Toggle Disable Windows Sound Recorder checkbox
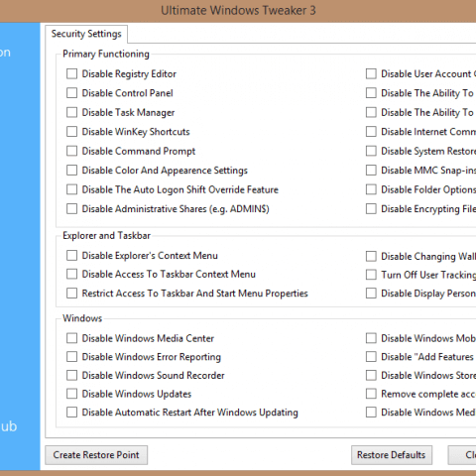This screenshot has width=476, height=476. [71, 375]
